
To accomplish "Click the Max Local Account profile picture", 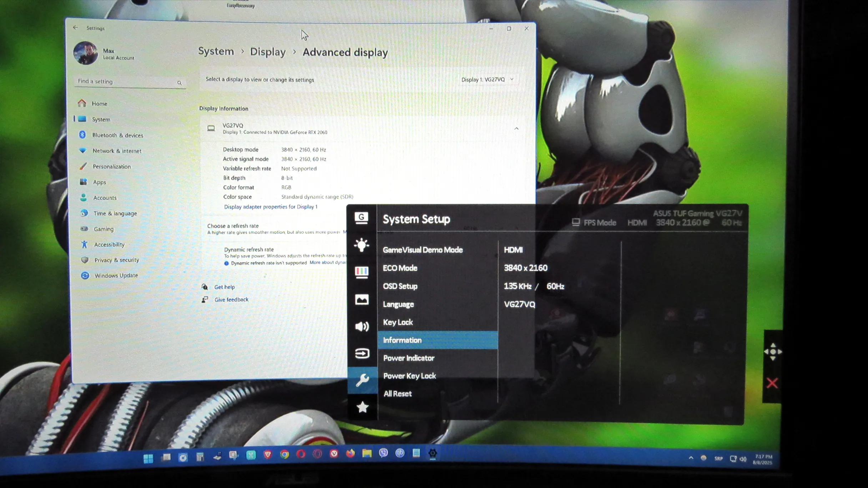I will tap(86, 53).
